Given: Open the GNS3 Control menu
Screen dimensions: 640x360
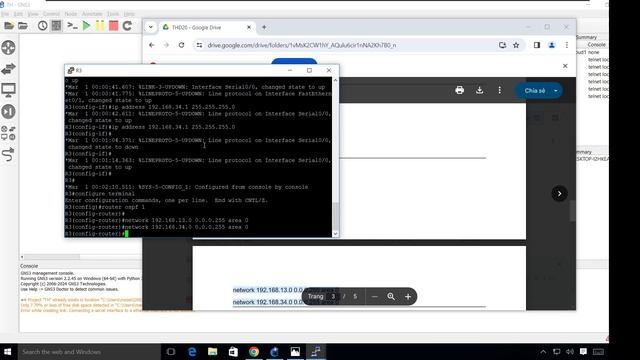Looking at the screenshot, I should click(x=51, y=14).
